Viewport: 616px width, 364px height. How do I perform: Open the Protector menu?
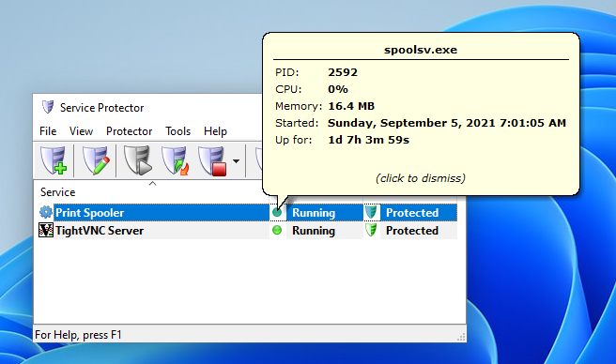coord(129,131)
